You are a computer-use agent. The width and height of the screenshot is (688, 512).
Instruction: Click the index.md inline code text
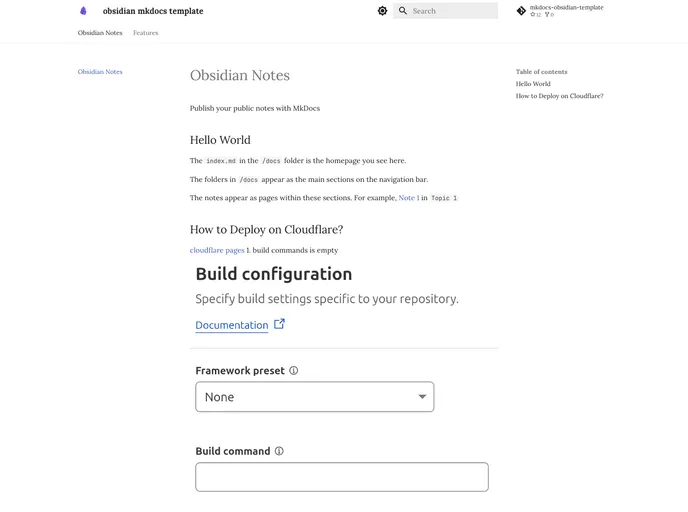(221, 161)
